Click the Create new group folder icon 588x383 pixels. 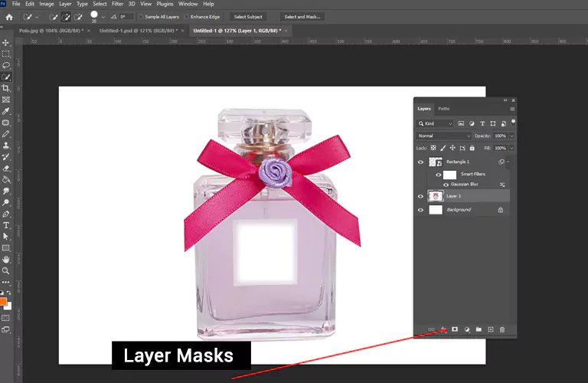tap(479, 329)
